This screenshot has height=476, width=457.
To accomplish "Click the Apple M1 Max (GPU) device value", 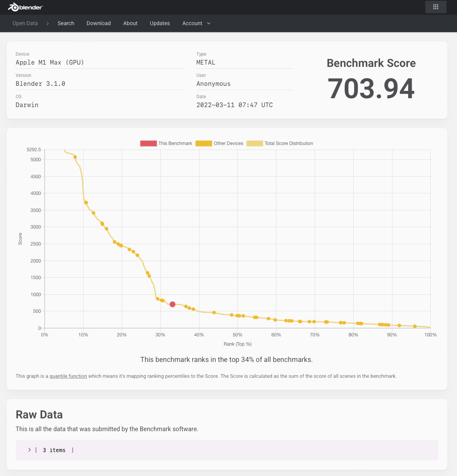I will coord(50,63).
